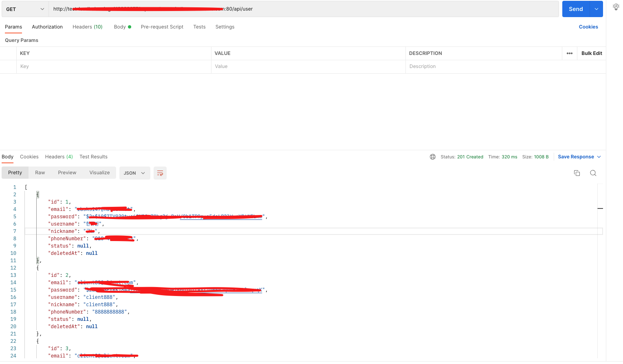Click the VALUE column header

[x=222, y=53]
